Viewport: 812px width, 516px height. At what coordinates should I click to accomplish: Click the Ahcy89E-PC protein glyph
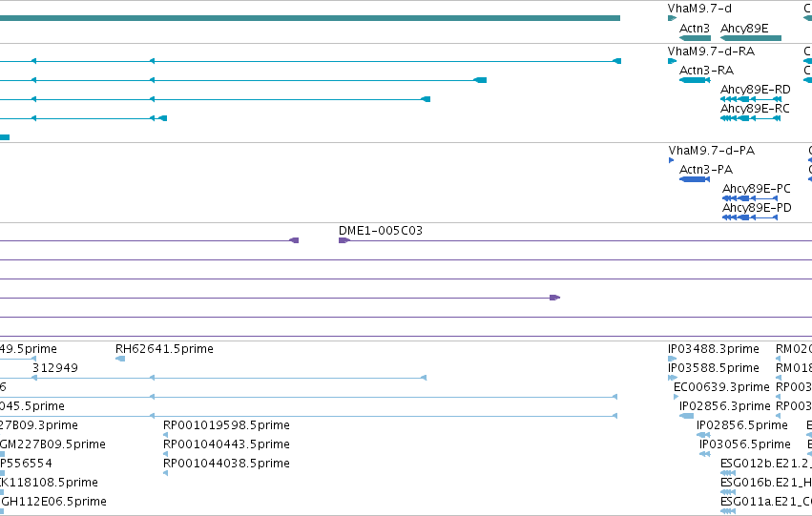point(750,198)
